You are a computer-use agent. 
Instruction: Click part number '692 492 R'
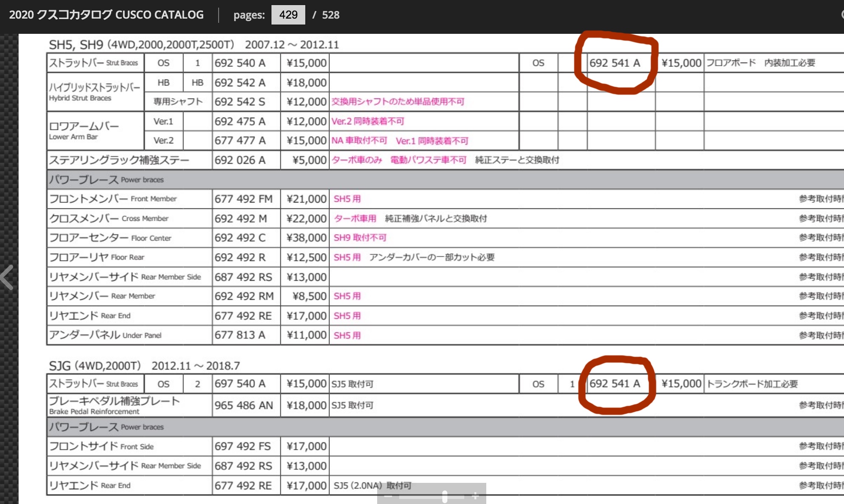240,257
